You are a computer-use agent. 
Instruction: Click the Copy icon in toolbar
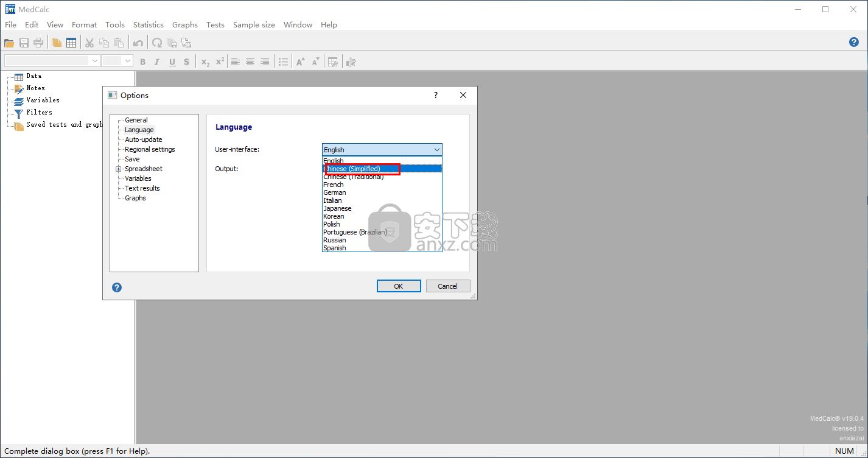[x=104, y=43]
